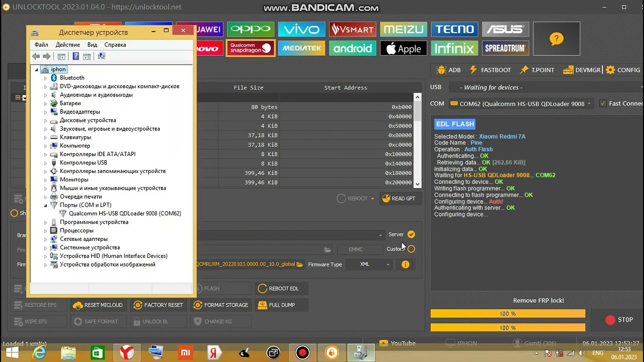Select the Qualcomm Snapdragon tab
This screenshot has width=644, height=362.
tap(250, 48)
